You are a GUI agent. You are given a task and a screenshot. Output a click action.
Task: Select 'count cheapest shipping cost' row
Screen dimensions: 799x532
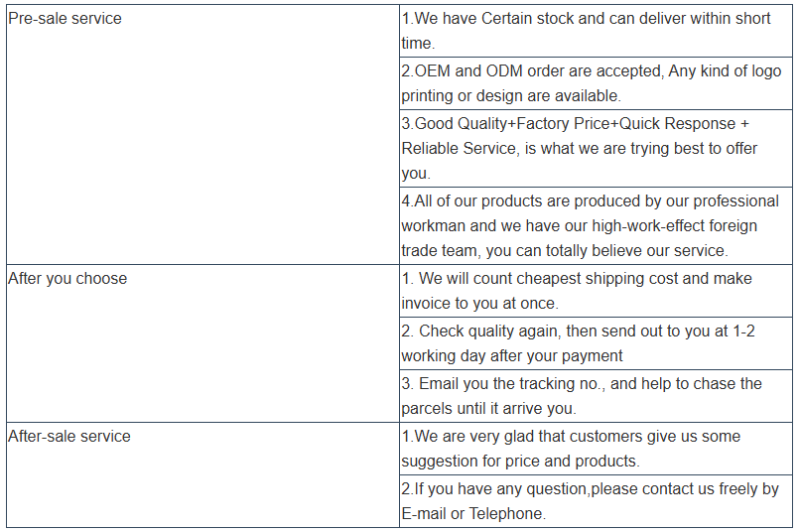click(x=596, y=291)
